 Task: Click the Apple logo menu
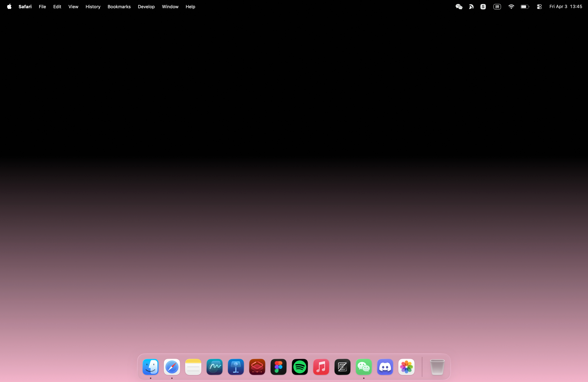click(9, 7)
